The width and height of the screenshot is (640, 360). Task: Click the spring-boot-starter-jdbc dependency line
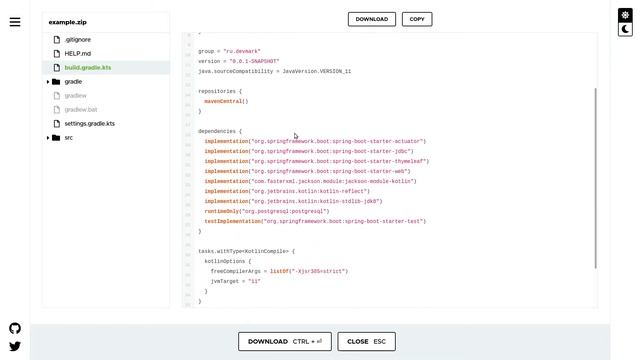(x=309, y=151)
